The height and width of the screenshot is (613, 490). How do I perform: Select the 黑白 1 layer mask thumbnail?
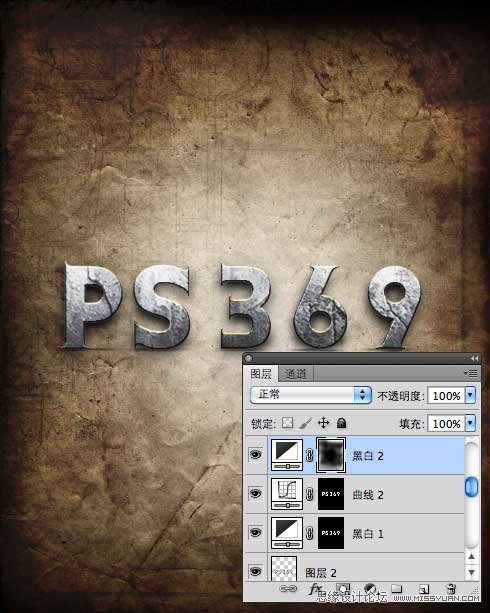click(331, 533)
